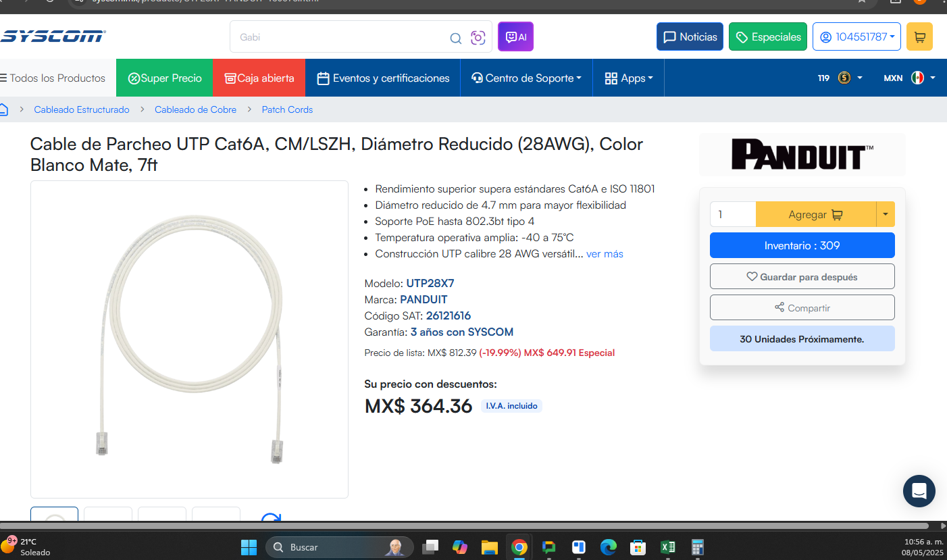Open Excel from the taskbar

click(x=667, y=547)
